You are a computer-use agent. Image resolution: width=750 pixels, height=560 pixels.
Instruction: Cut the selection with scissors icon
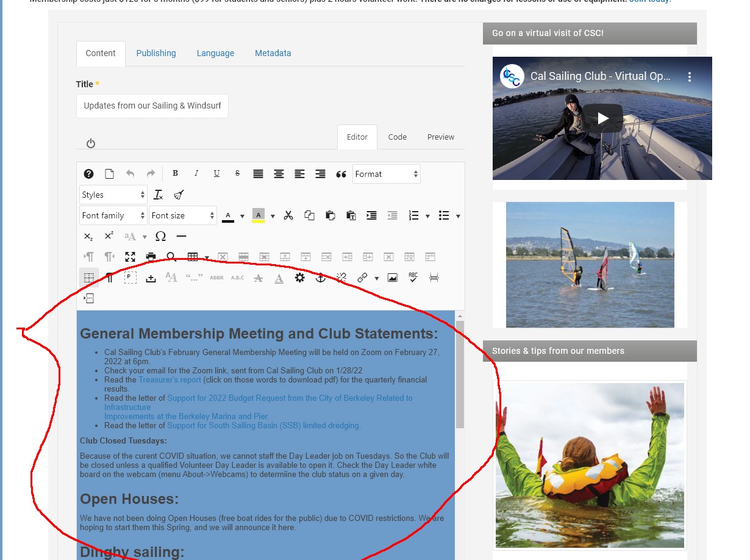tap(288, 215)
